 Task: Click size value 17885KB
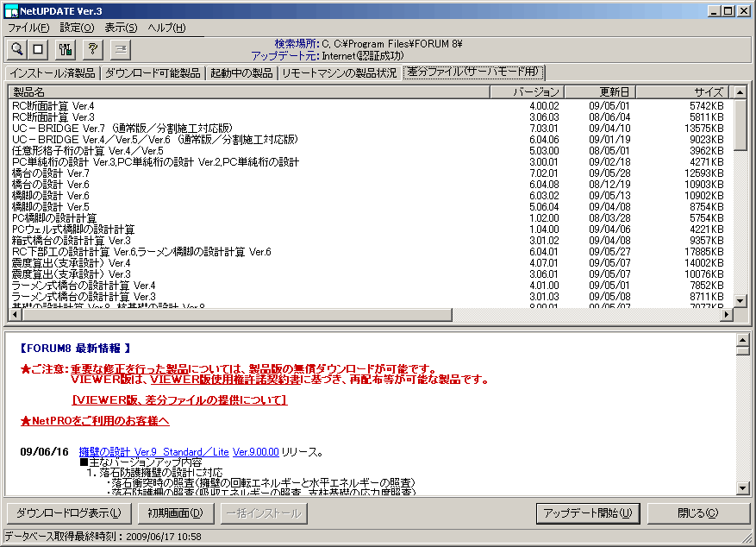[x=704, y=252]
